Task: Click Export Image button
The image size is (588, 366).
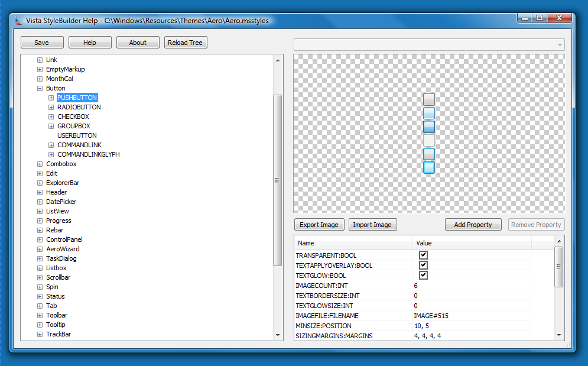Action: (x=319, y=225)
